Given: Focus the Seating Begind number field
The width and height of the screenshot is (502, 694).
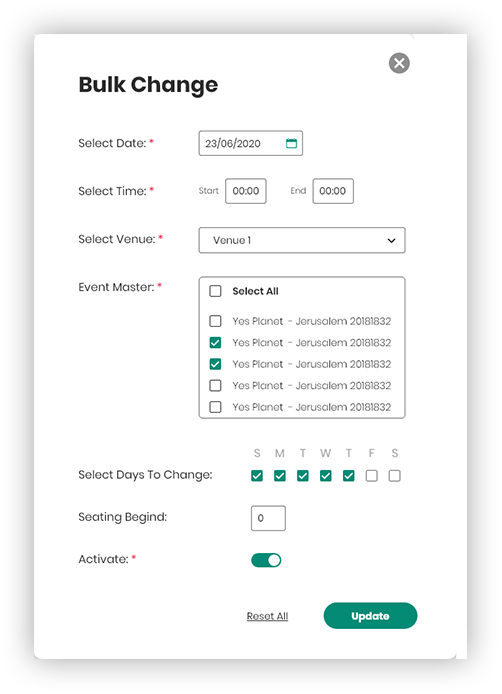Looking at the screenshot, I should (x=268, y=518).
